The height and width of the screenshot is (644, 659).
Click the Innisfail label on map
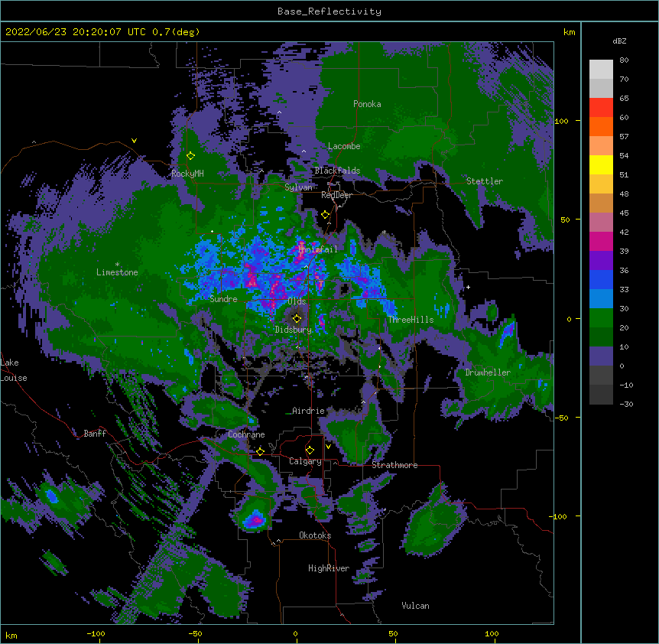click(318, 249)
